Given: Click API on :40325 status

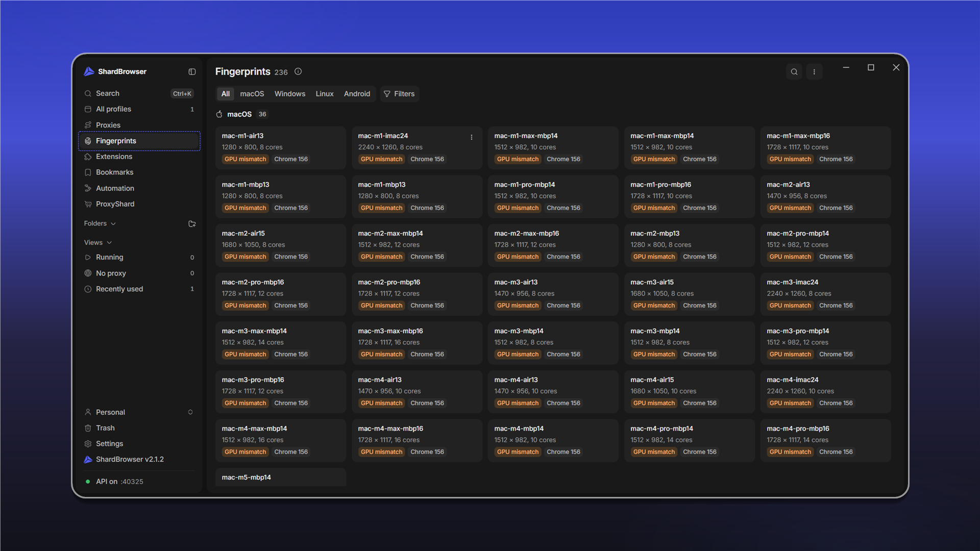Looking at the screenshot, I should tap(114, 482).
